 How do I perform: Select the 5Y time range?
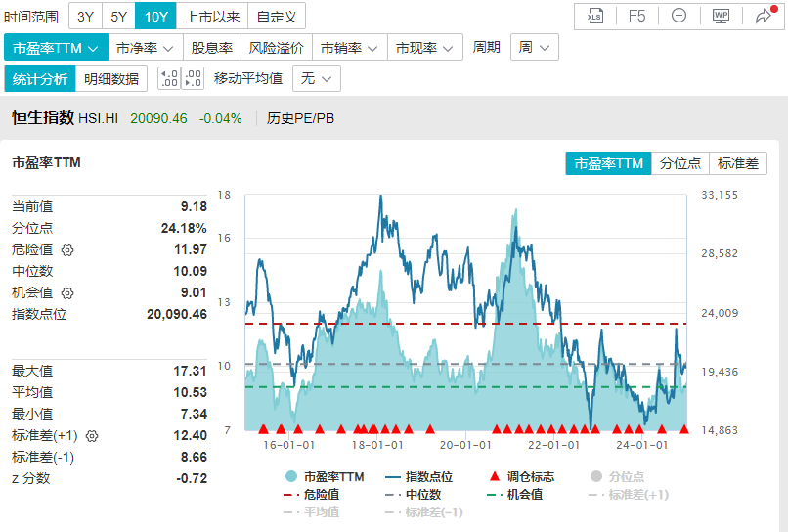(118, 17)
